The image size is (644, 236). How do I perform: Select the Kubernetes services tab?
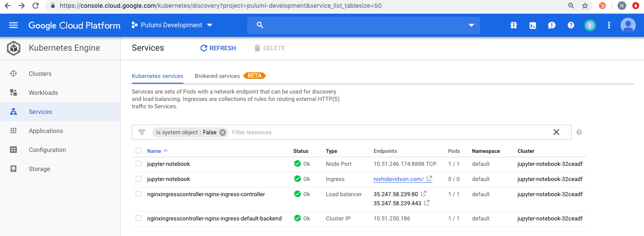tap(157, 76)
